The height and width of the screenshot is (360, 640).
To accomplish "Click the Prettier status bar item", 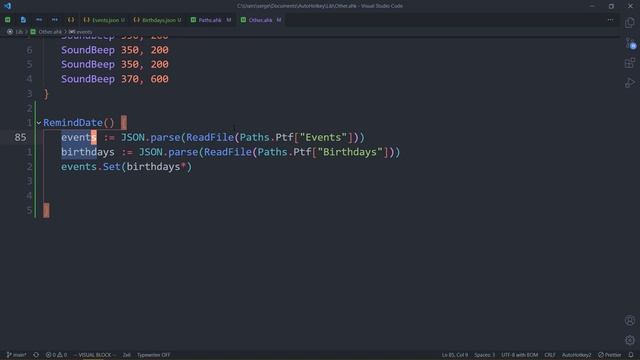I will coord(610,355).
